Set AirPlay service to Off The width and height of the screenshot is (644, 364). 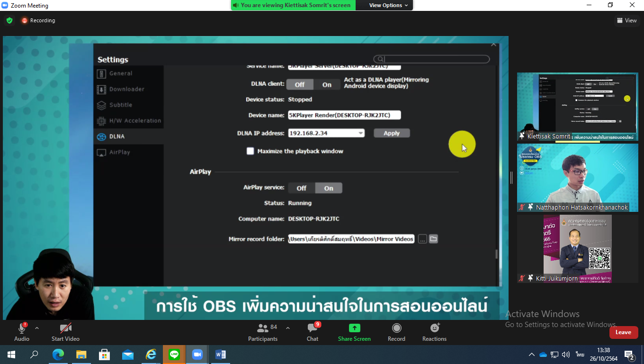point(302,188)
